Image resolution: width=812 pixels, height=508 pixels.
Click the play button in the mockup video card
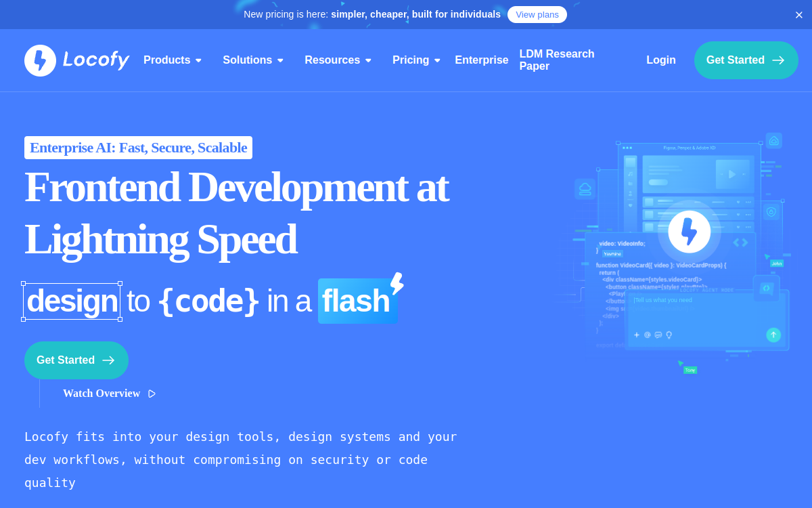[732, 174]
